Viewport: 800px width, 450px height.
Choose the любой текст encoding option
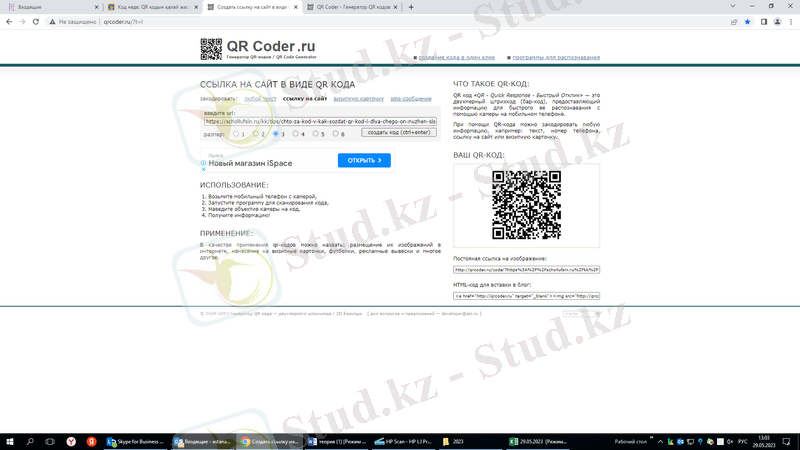[x=260, y=98]
